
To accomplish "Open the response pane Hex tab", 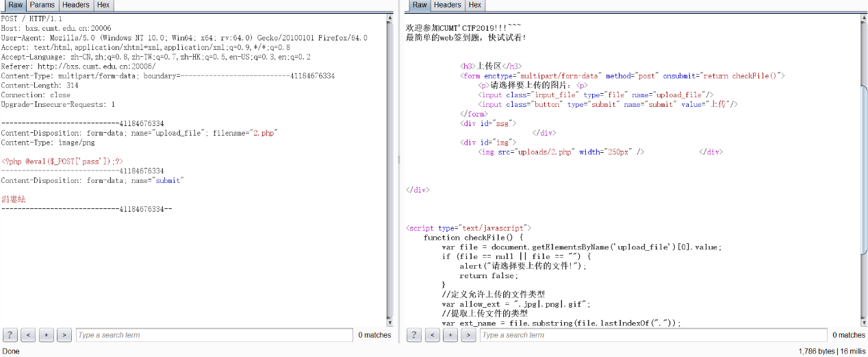I will (475, 5).
